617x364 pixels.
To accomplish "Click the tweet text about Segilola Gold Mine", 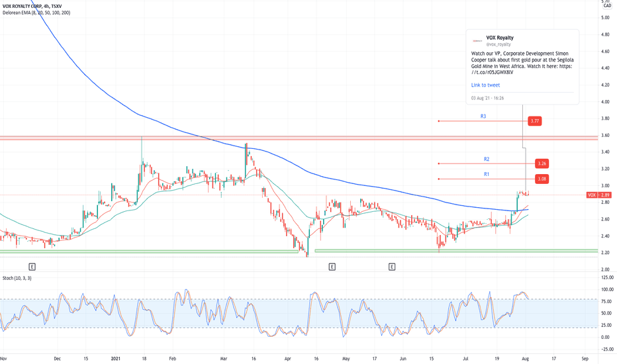I will (522, 63).
